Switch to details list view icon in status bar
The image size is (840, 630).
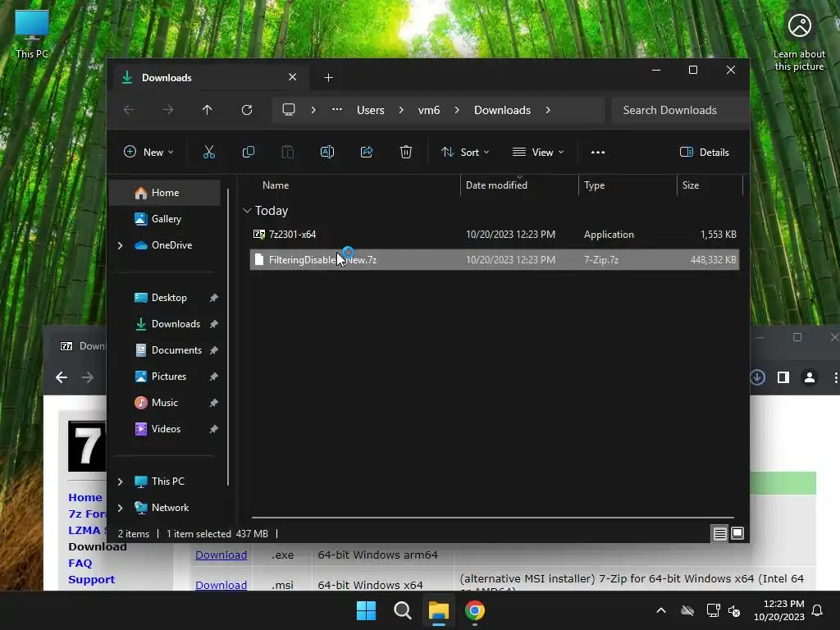point(719,533)
